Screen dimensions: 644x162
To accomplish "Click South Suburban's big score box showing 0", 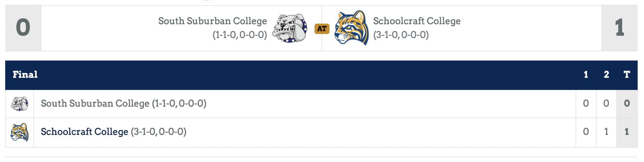I will tap(23, 28).
